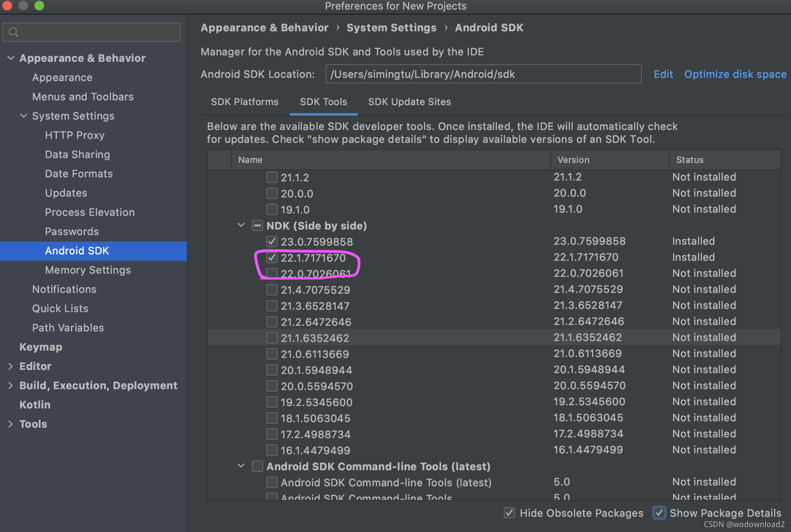This screenshot has height=532, width=791.
Task: Open Date Formats settings
Action: (79, 174)
